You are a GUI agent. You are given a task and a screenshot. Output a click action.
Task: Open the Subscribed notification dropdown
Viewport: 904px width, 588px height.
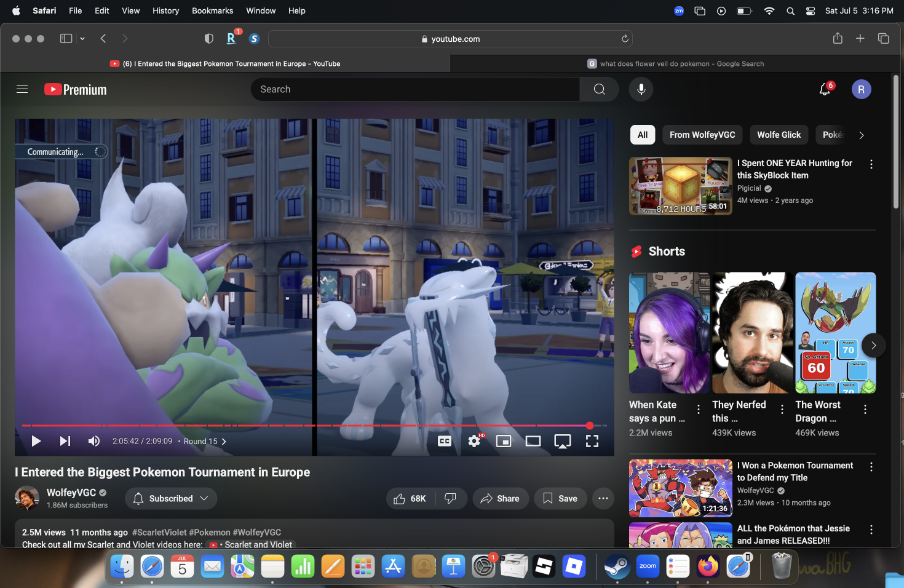pyautogui.click(x=171, y=499)
